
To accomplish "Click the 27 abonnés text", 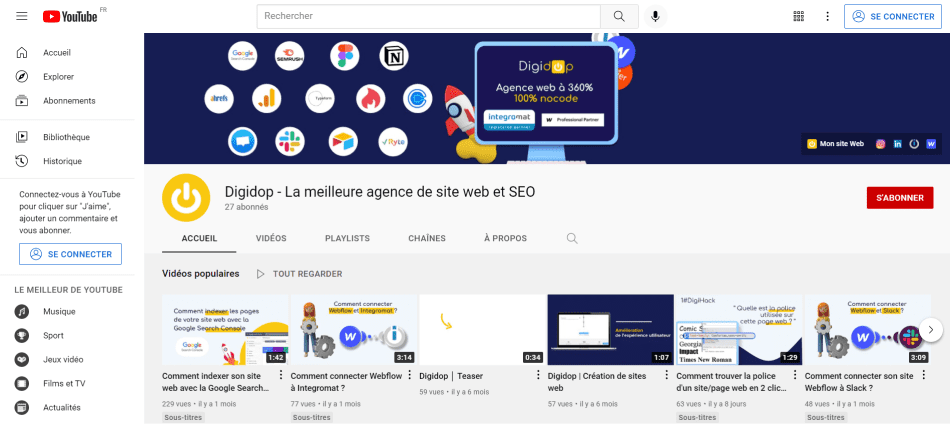I will click(246, 207).
